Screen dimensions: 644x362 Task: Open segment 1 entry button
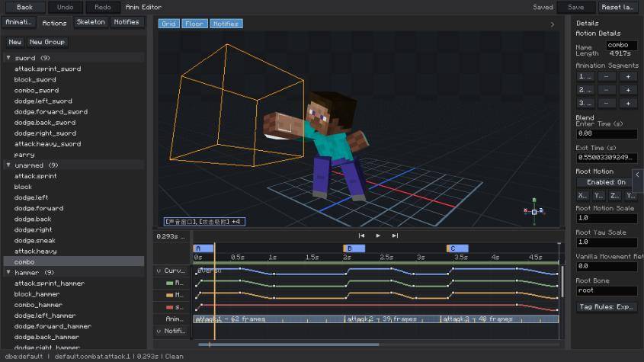[585, 77]
